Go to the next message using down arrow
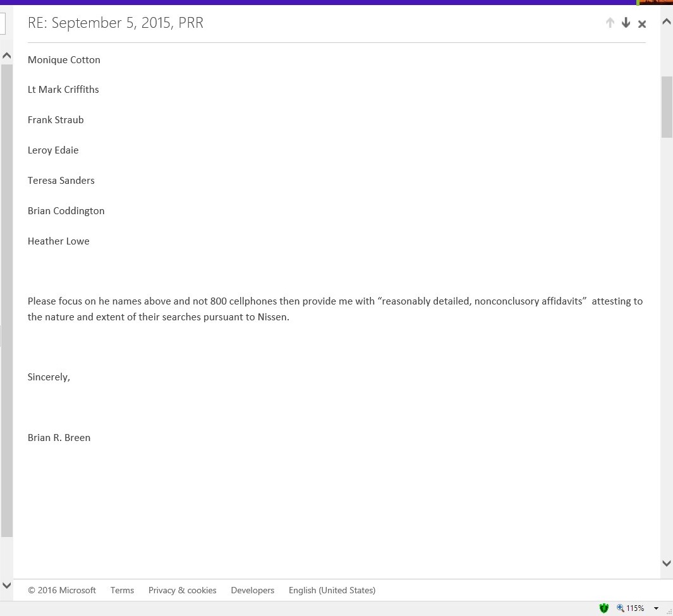673x616 pixels. coord(626,23)
